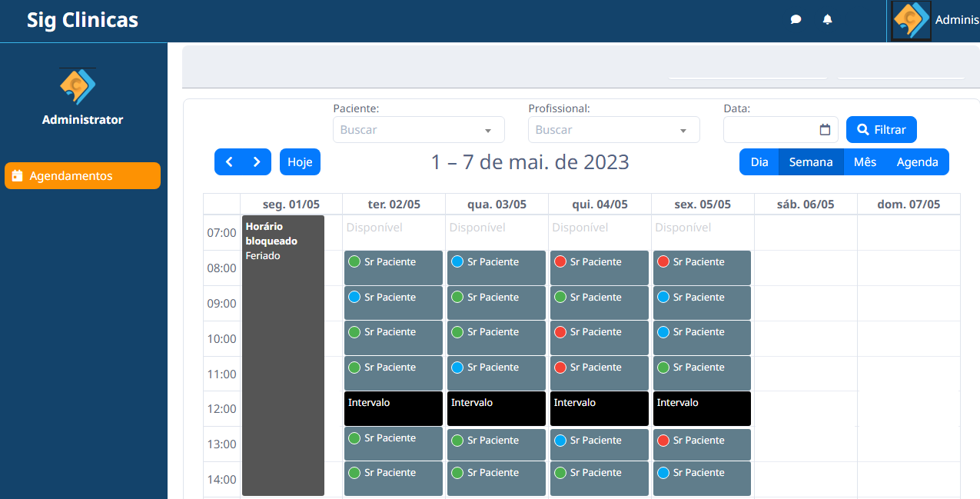
Task: Click red status dot on Thursday 08:00 appointment
Action: (560, 261)
